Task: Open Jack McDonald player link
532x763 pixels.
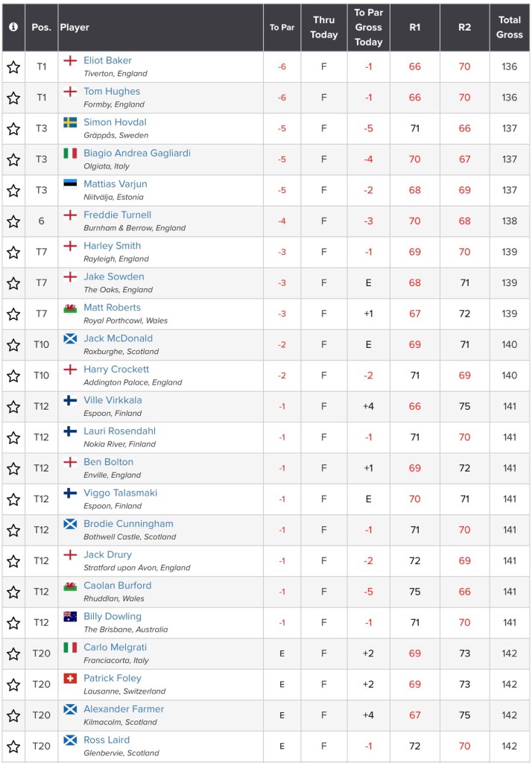Action: (x=118, y=338)
